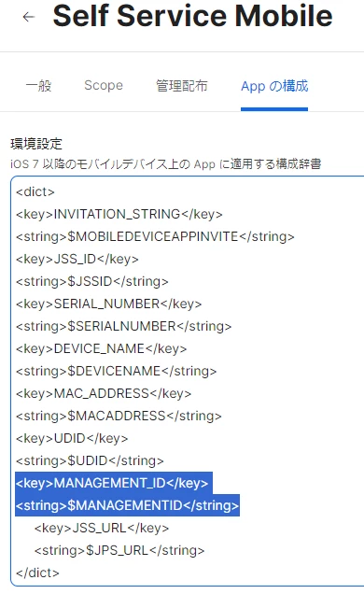Click the opening <dict> line

(x=35, y=191)
